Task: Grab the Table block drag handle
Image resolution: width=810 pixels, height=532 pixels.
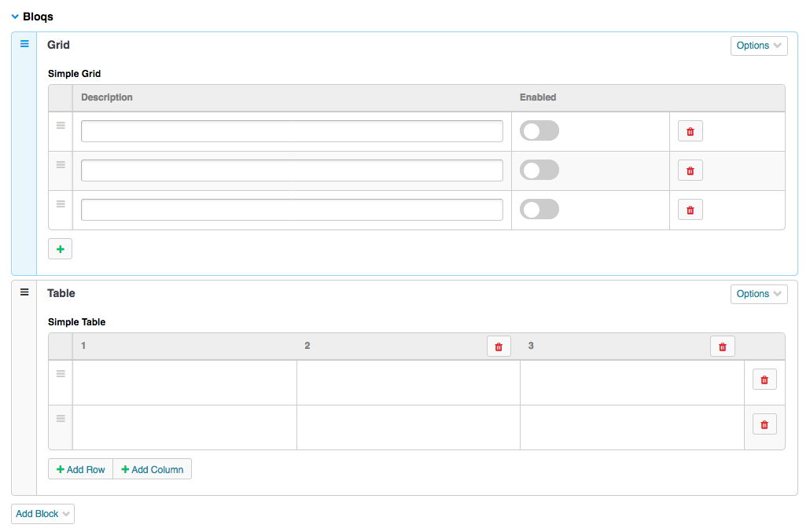Action: point(24,292)
